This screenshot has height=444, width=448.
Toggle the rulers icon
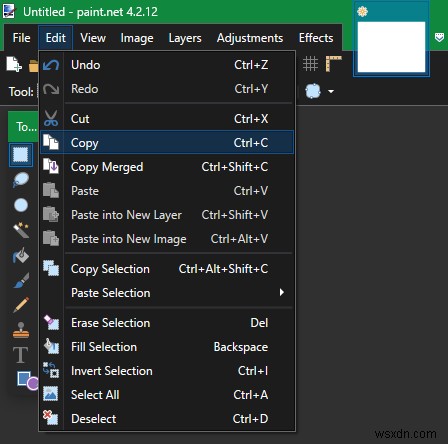coord(333,64)
